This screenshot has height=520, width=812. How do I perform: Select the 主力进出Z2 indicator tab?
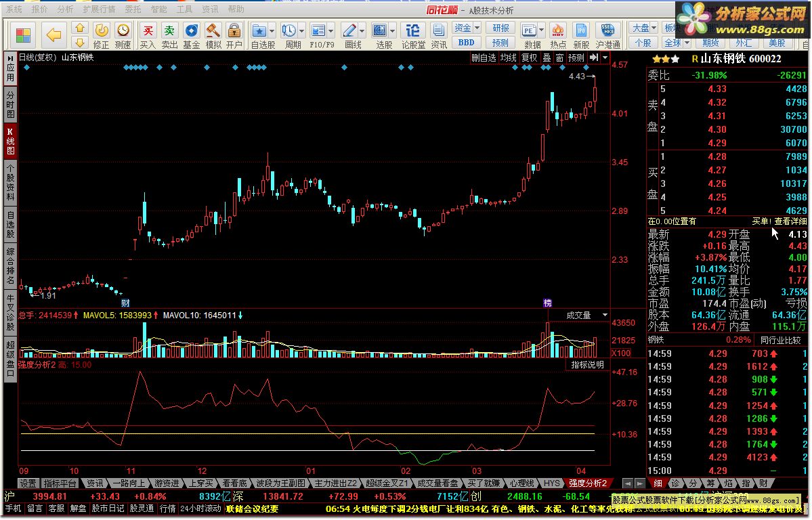[336, 483]
